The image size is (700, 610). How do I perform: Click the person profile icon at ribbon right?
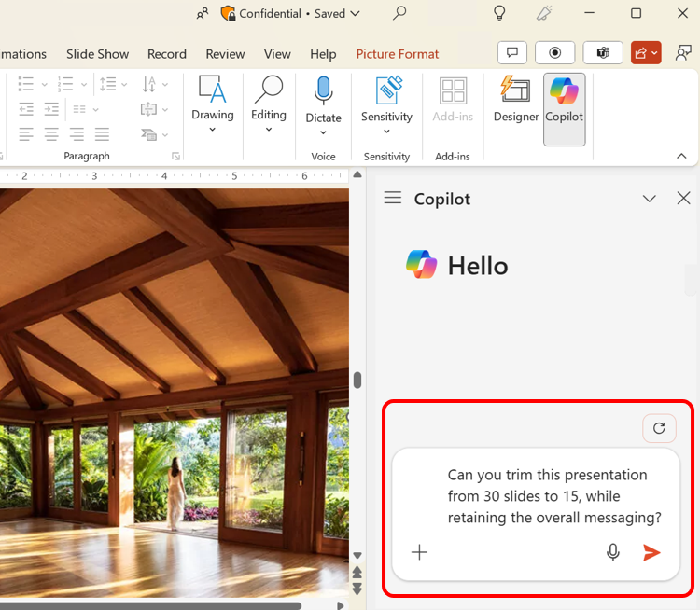(683, 52)
